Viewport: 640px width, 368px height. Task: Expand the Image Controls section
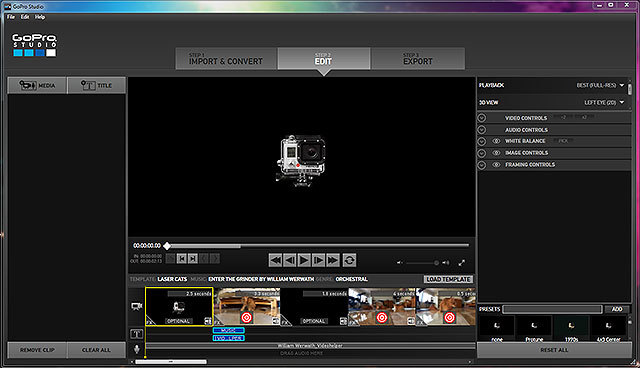(x=482, y=153)
